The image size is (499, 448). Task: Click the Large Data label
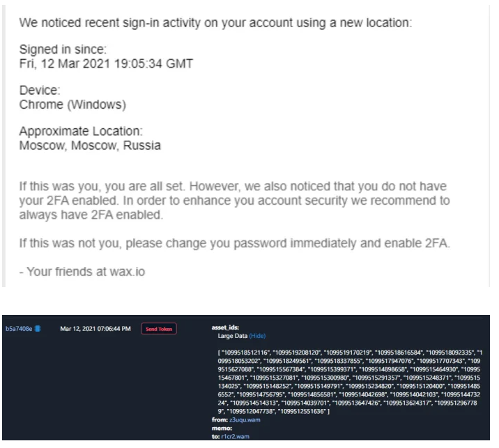point(232,336)
